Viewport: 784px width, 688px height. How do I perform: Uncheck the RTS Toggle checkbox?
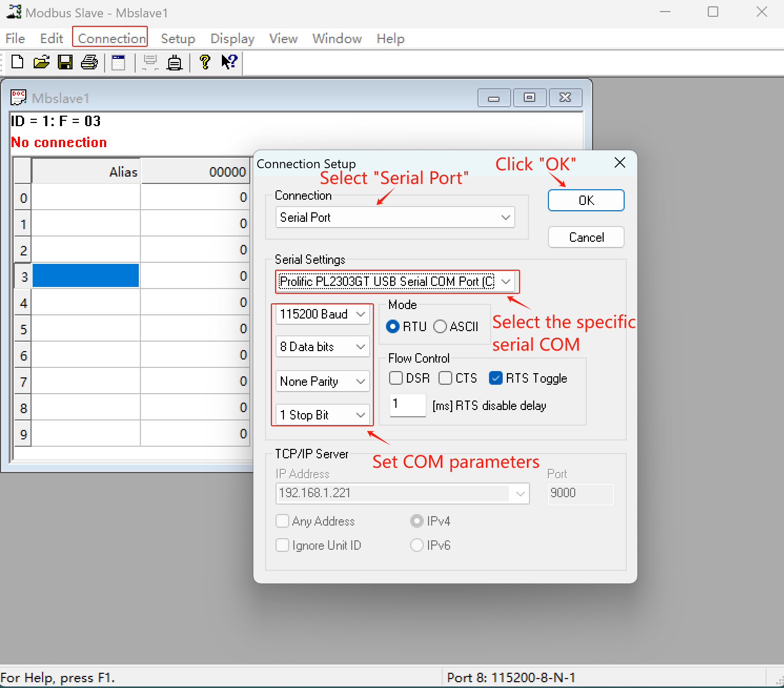pos(495,378)
